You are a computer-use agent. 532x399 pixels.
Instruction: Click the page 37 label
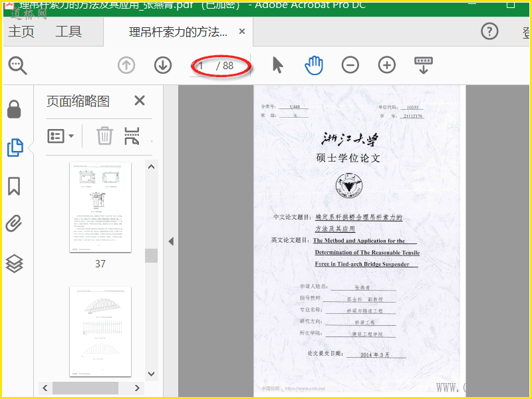(100, 263)
